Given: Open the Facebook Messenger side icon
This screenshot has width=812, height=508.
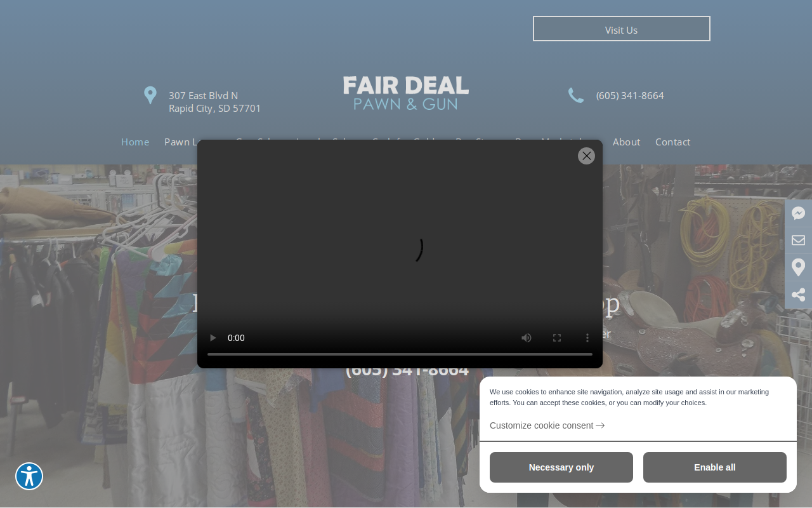Looking at the screenshot, I should click(x=799, y=213).
